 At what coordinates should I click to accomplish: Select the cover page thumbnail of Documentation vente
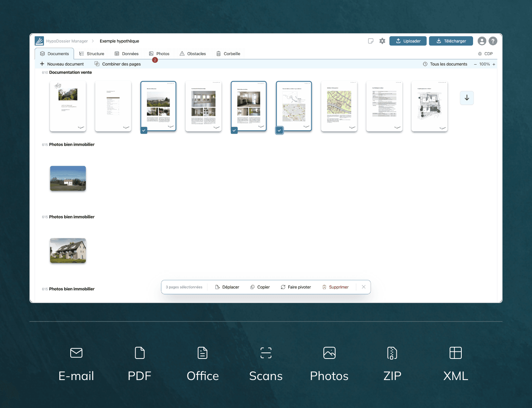(68, 106)
